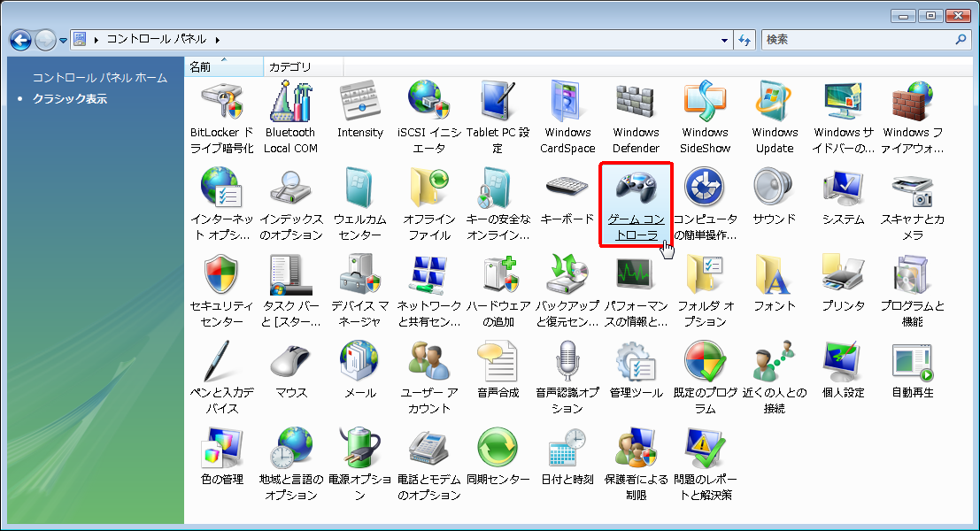Open 同期センター

tap(498, 457)
